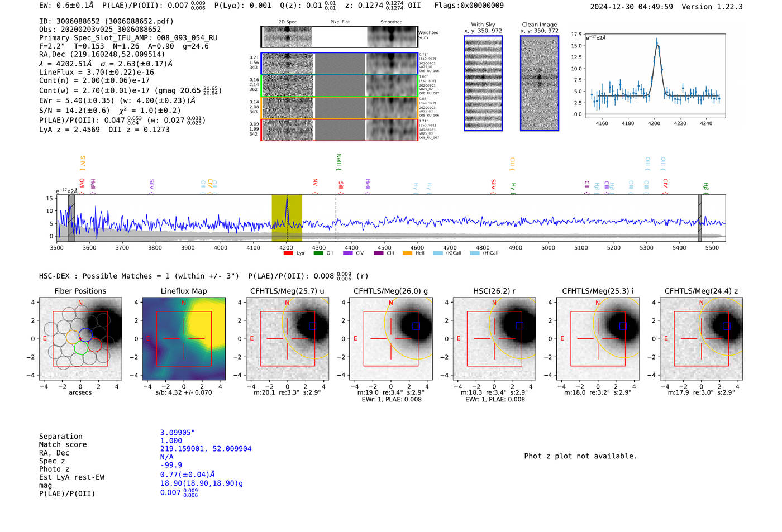Click the Match score value 1.000
The width and height of the screenshot is (782, 532).
pos(171,440)
